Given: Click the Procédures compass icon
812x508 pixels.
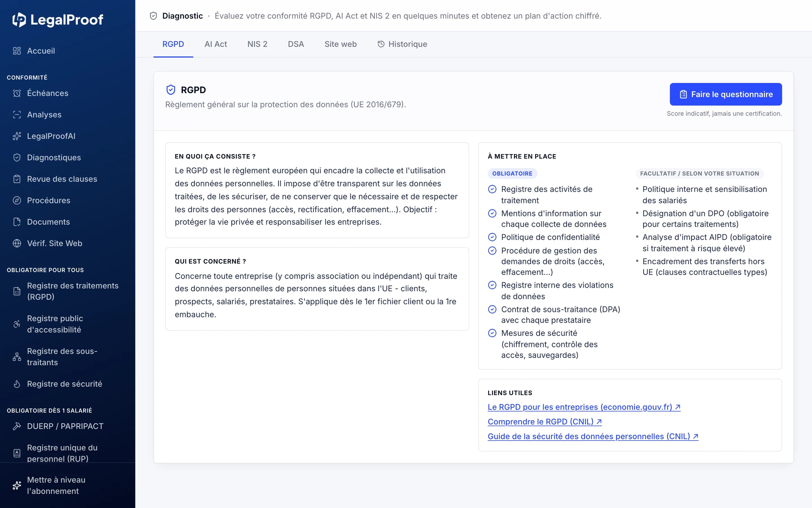Looking at the screenshot, I should pyautogui.click(x=17, y=201).
